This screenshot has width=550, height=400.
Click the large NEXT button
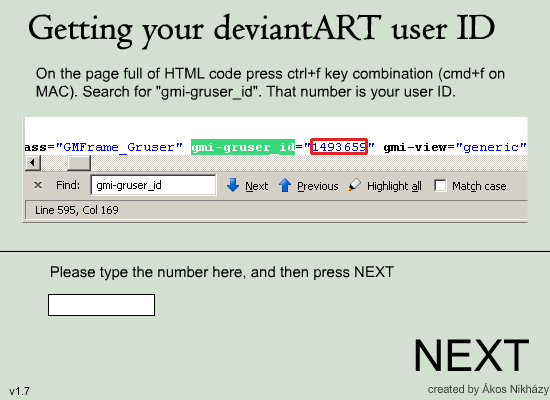pos(471,355)
